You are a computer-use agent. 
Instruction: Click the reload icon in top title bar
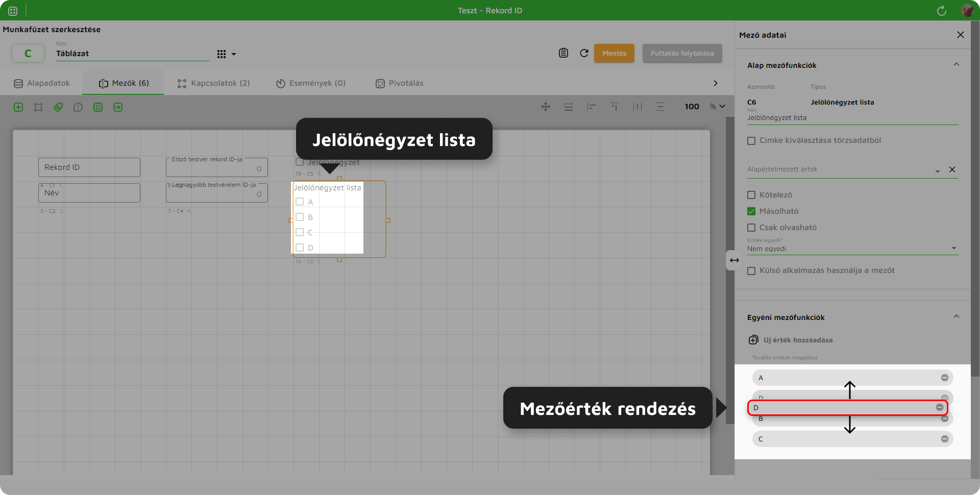(x=942, y=11)
